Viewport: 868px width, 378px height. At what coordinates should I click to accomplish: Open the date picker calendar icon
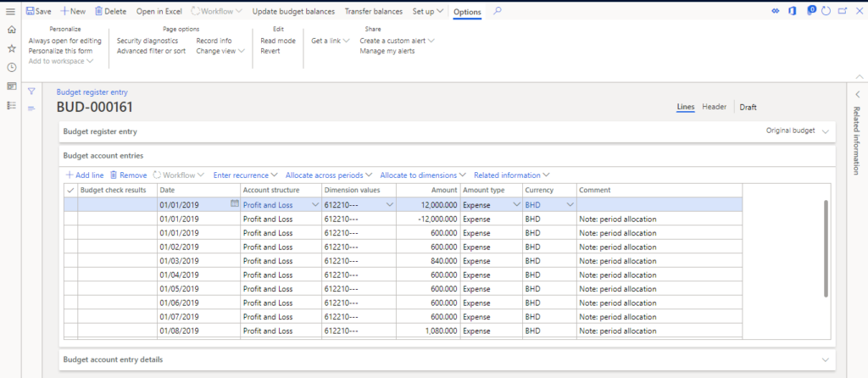pyautogui.click(x=234, y=204)
